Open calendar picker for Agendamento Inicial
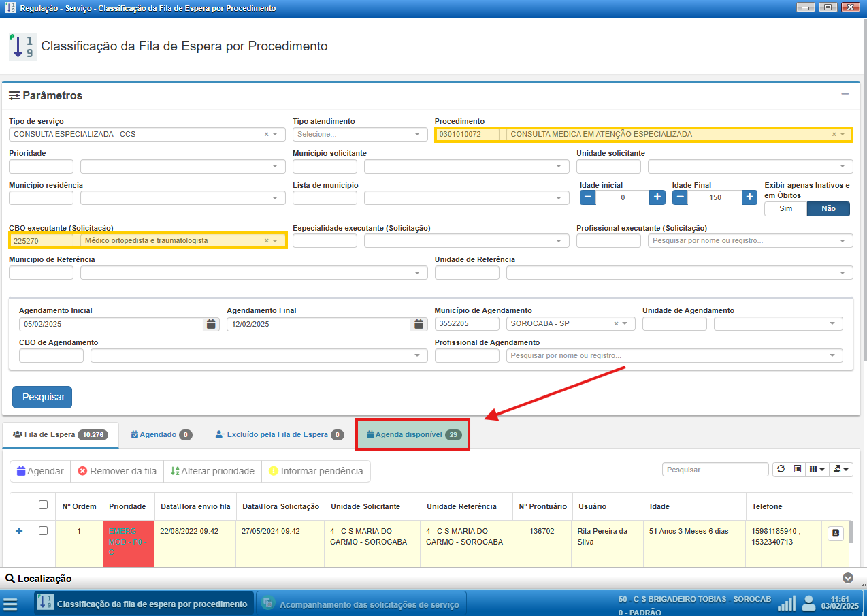The width and height of the screenshot is (867, 616). tap(211, 324)
